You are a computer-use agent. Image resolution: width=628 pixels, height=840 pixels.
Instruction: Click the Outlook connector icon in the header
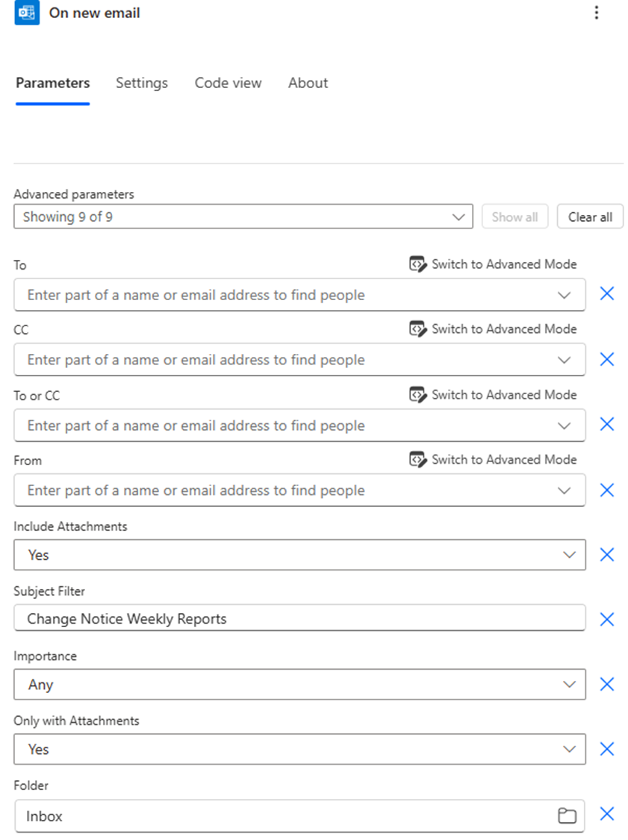[x=25, y=13]
